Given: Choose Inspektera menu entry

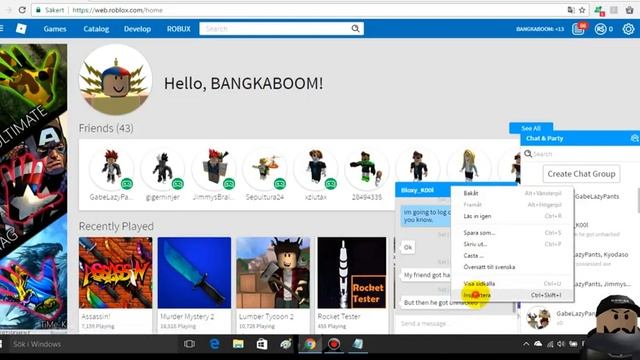Looking at the screenshot, I should pos(512,295).
